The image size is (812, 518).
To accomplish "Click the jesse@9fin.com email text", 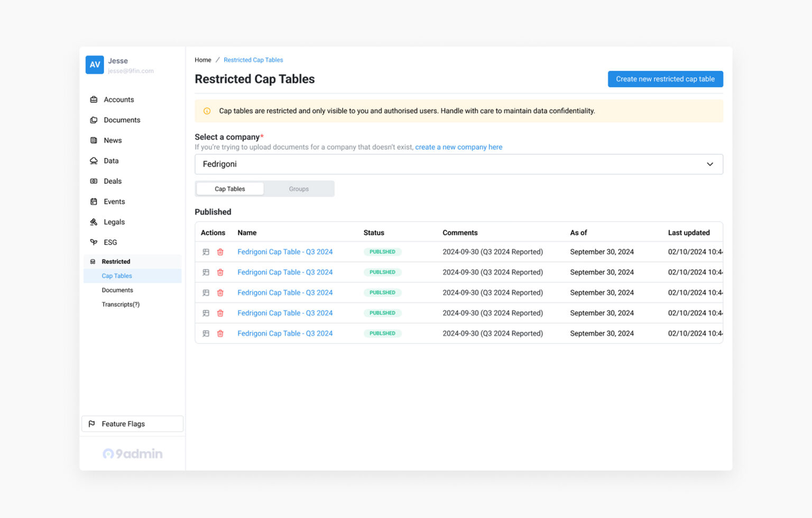I will tap(131, 71).
